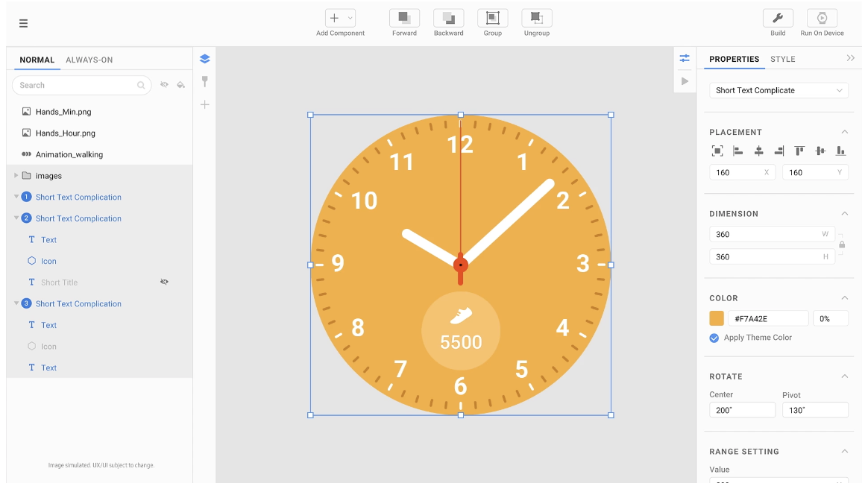Viewport: 868px width, 489px height.
Task: Click the Ungroup icon
Action: point(536,19)
